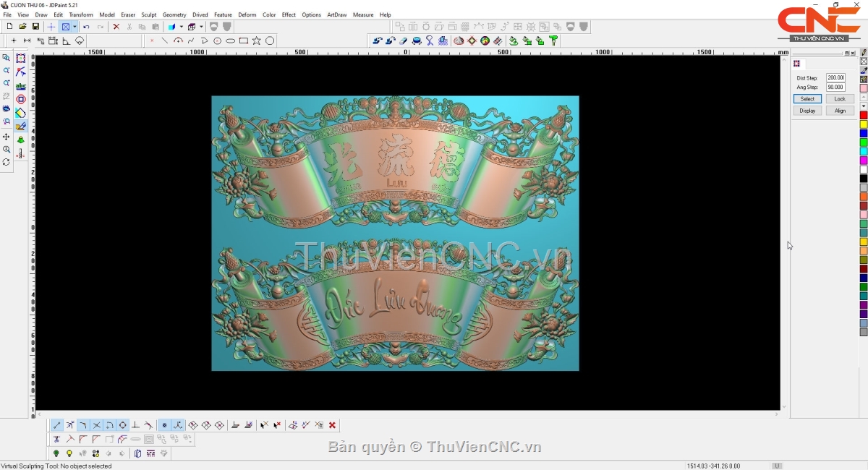This screenshot has width=868, height=470.
Task: Click the Lock button
Action: coord(839,99)
